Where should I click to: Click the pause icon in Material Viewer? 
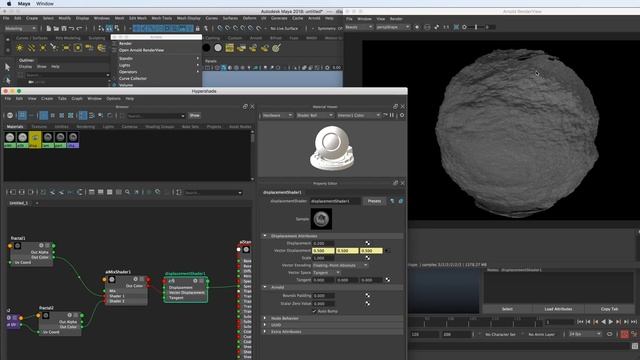point(392,116)
